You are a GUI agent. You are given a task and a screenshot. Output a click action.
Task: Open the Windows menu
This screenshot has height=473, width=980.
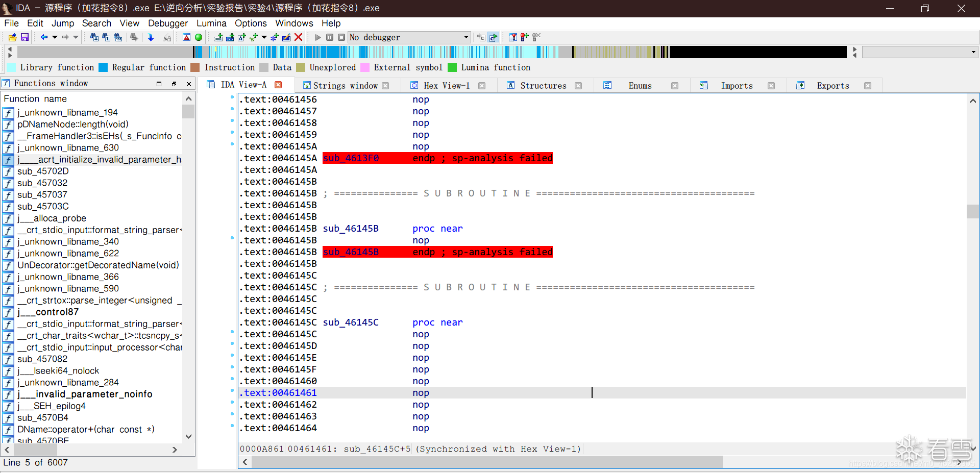294,23
